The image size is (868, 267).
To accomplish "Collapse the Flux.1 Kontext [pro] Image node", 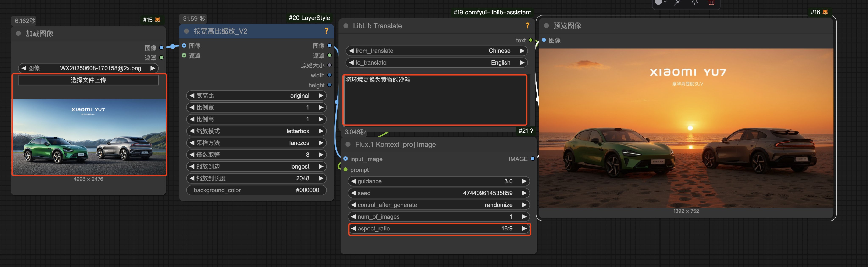I will coord(348,144).
